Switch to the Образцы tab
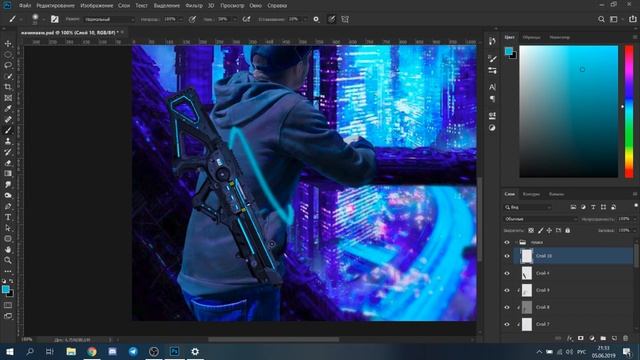This screenshot has height=360, width=640. 531,37
